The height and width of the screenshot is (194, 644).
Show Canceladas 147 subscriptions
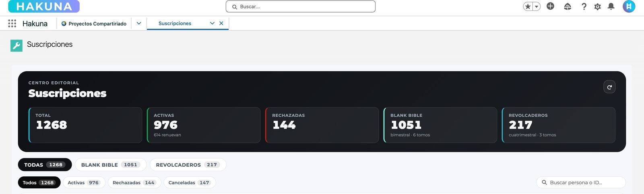[x=190, y=182]
